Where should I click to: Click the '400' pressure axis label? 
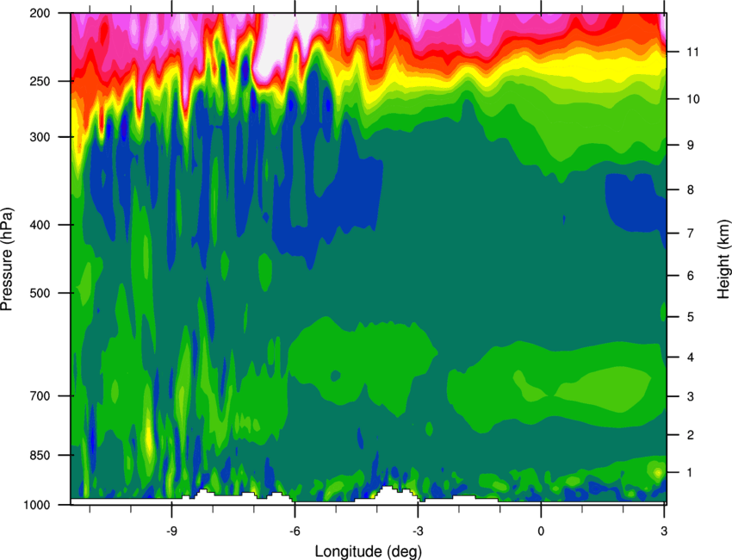40,225
